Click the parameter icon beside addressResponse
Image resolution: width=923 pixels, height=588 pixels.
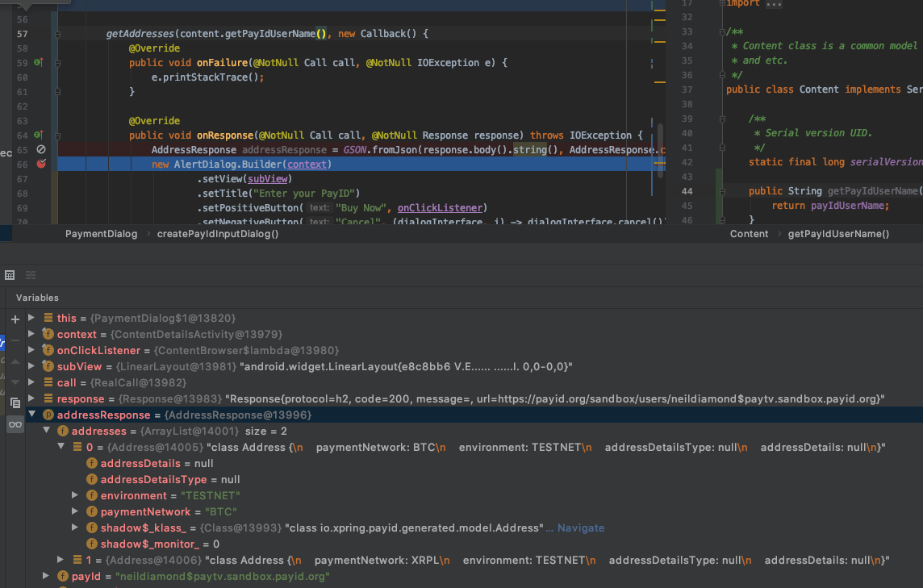(48, 415)
